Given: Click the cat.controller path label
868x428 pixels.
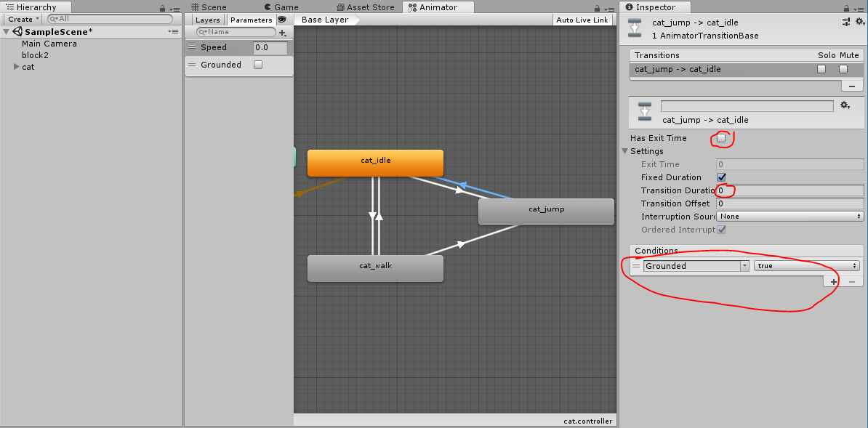Looking at the screenshot, I should tap(588, 421).
